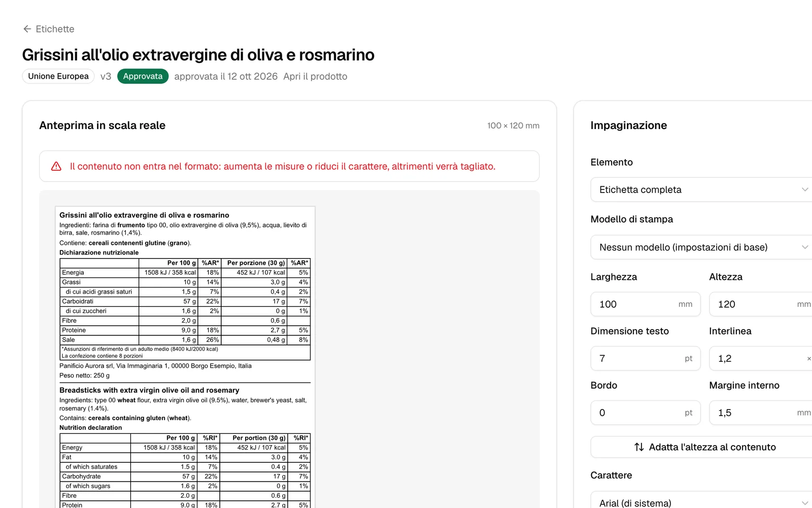
Task: Click 'La confezione contiene 8 porzioni' note
Action: (102, 356)
